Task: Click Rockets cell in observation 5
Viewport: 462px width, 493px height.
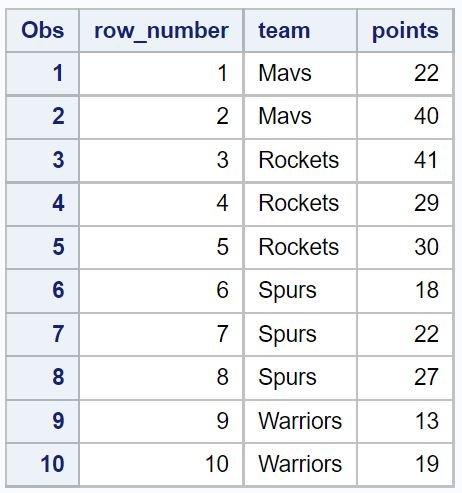Action: (301, 247)
